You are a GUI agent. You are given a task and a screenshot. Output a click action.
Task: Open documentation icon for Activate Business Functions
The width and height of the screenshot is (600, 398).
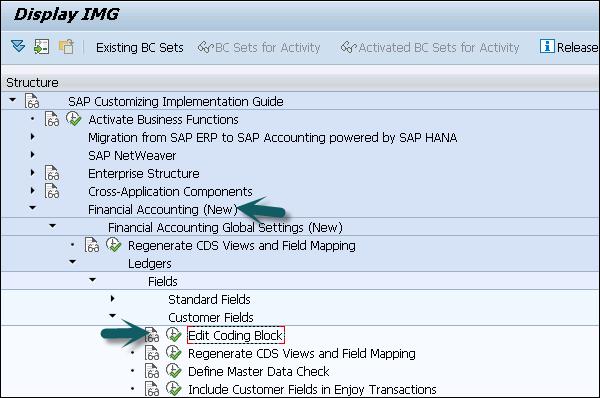[x=52, y=119]
